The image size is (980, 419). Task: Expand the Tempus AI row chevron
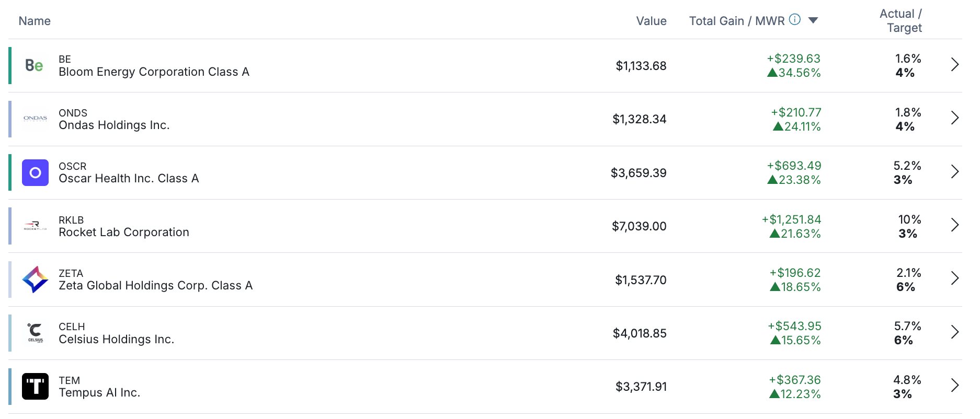(x=954, y=386)
